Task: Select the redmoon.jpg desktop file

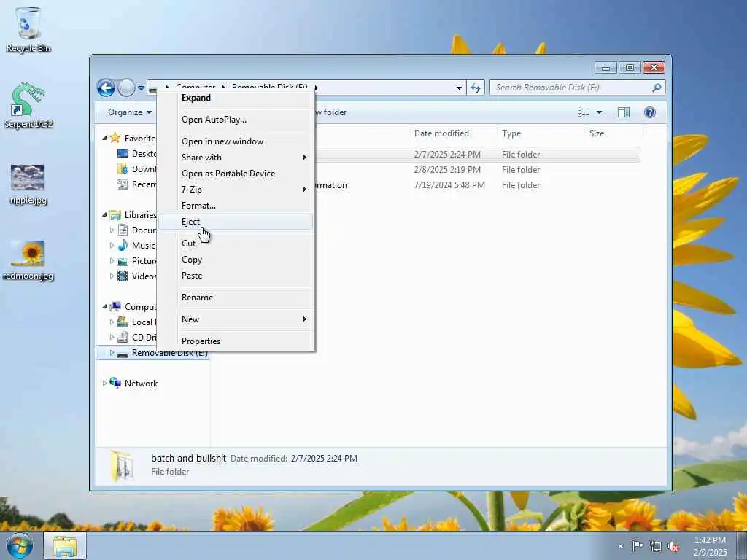Action: pyautogui.click(x=28, y=260)
